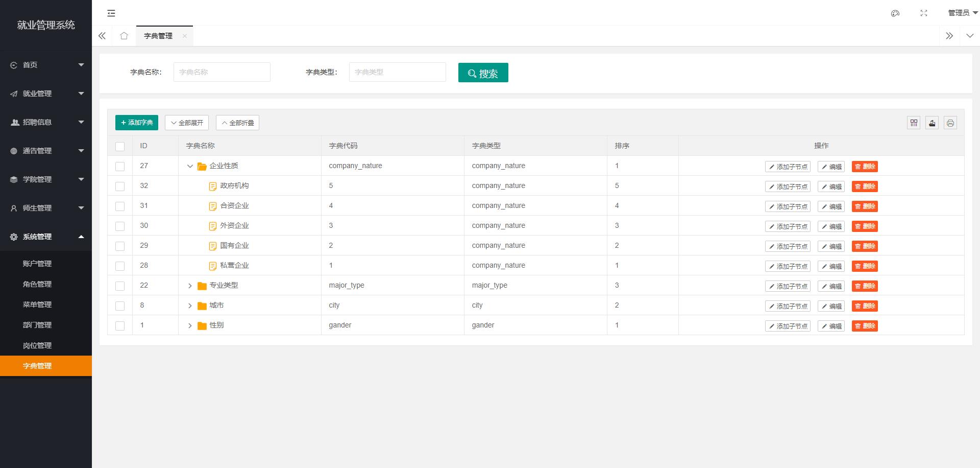Expand 招聘信息 sidebar menu
Viewport: 980px width, 468px height.
click(x=46, y=122)
